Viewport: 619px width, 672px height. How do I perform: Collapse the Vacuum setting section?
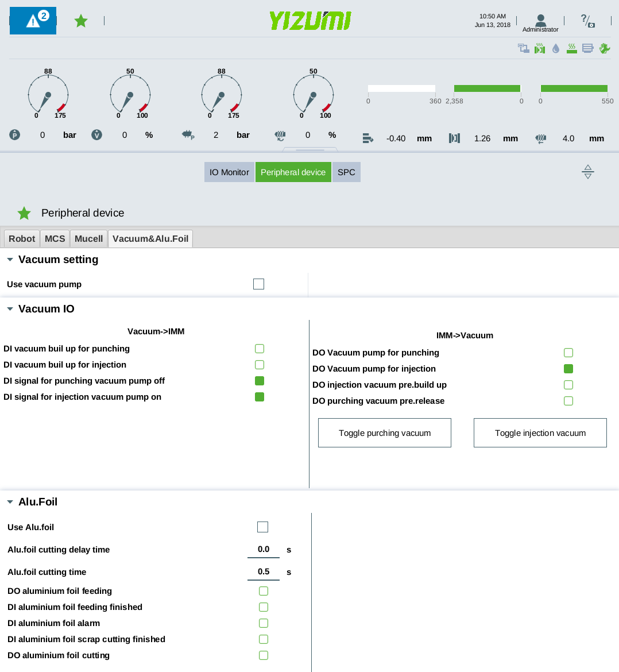[10, 260]
